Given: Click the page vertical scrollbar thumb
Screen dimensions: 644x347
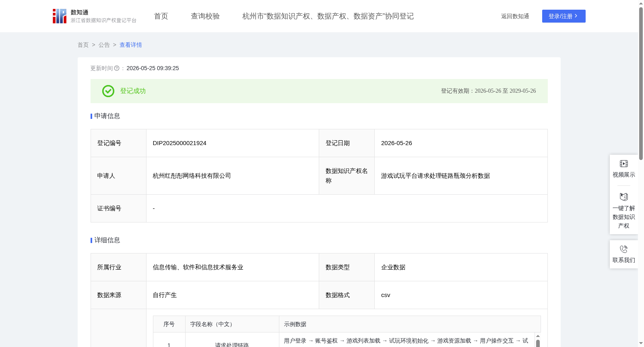Looking at the screenshot, I should 641,83.
